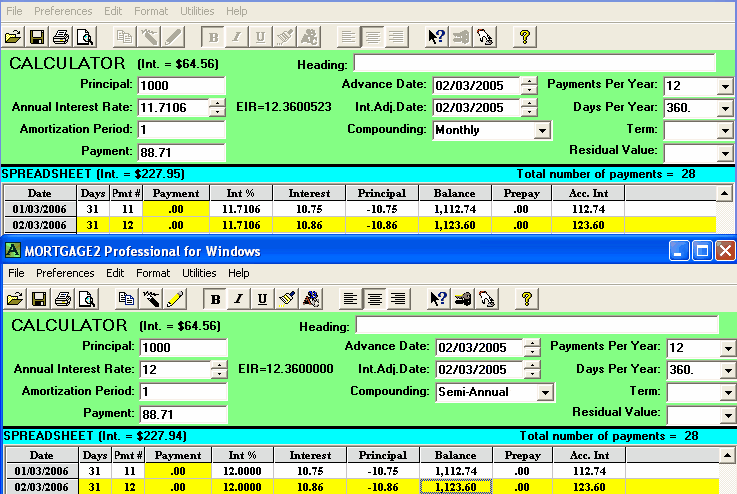Open Utilities menu in active MORTGAGE2 window
Image resolution: width=737 pixels, height=494 pixels.
click(x=199, y=273)
